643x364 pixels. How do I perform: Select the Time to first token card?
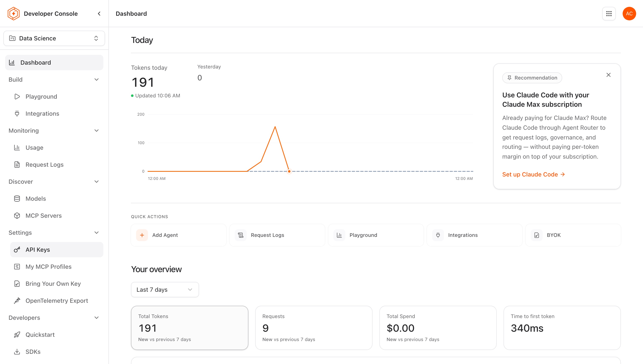[x=562, y=328]
